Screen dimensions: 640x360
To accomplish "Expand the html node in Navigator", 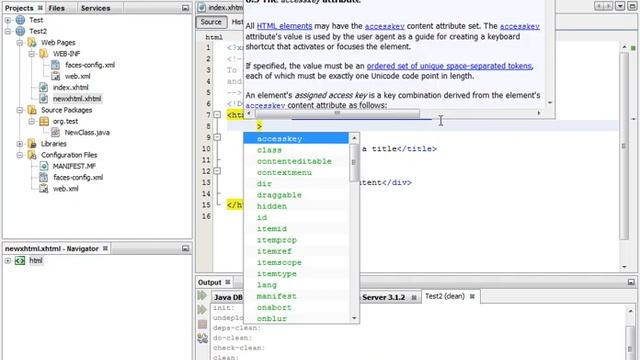I will tap(8, 260).
